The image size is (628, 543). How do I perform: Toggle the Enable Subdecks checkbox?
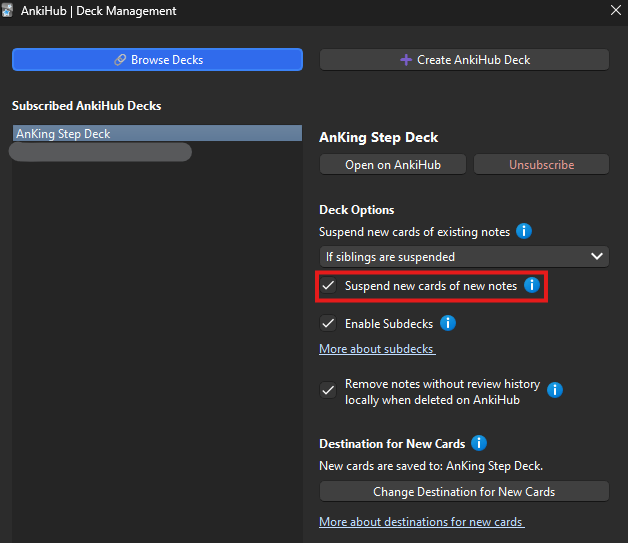(x=328, y=323)
